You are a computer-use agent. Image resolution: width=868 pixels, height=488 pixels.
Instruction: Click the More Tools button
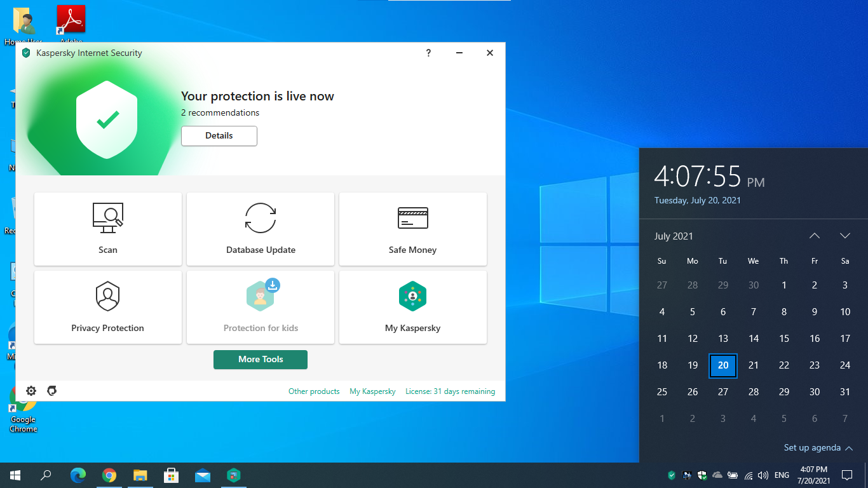pos(261,360)
